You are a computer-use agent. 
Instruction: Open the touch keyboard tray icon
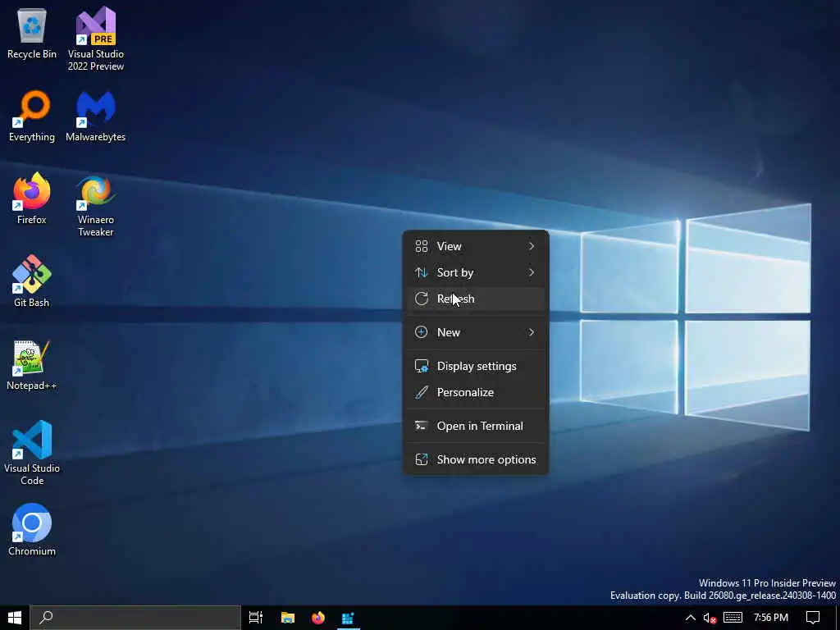733,618
